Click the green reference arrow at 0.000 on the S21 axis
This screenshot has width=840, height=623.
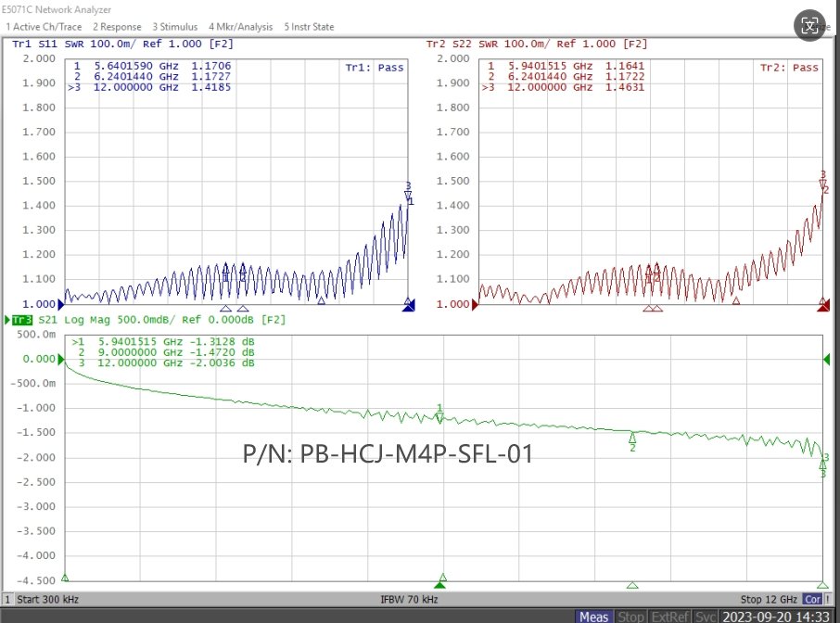coord(61,359)
